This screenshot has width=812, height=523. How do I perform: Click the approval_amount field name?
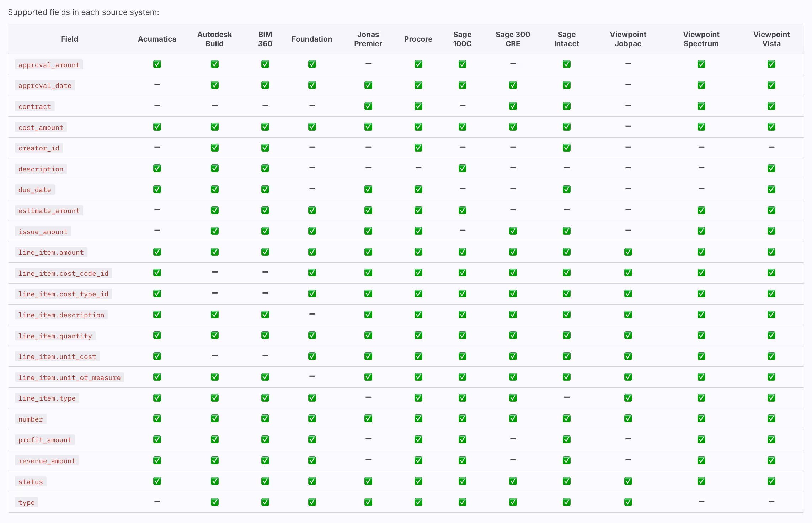pos(49,65)
